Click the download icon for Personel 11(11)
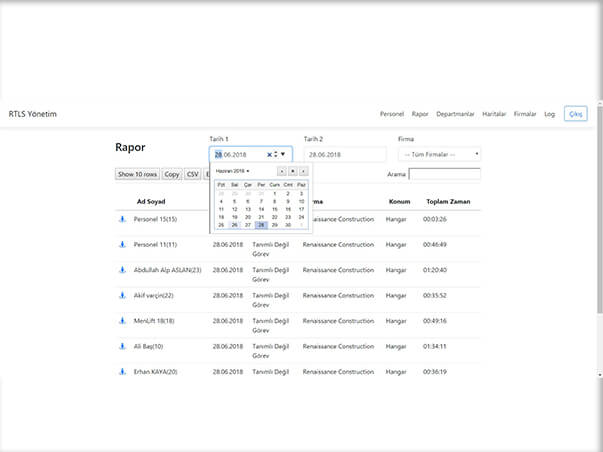Image resolution: width=603 pixels, height=452 pixels. 122,245
